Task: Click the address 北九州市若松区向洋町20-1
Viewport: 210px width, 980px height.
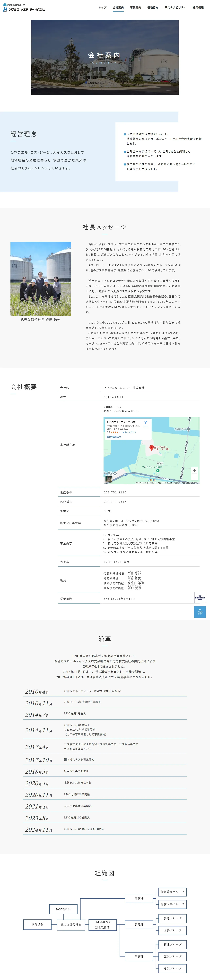Action: coord(122,411)
